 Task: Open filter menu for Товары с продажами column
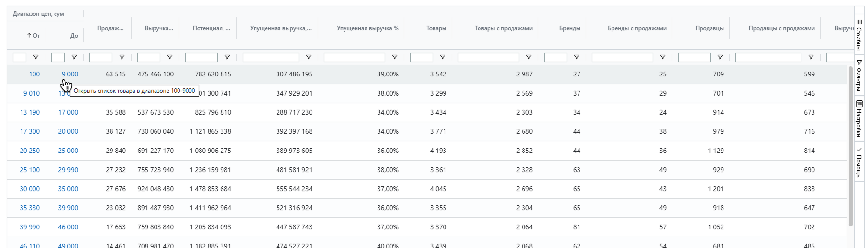[529, 57]
